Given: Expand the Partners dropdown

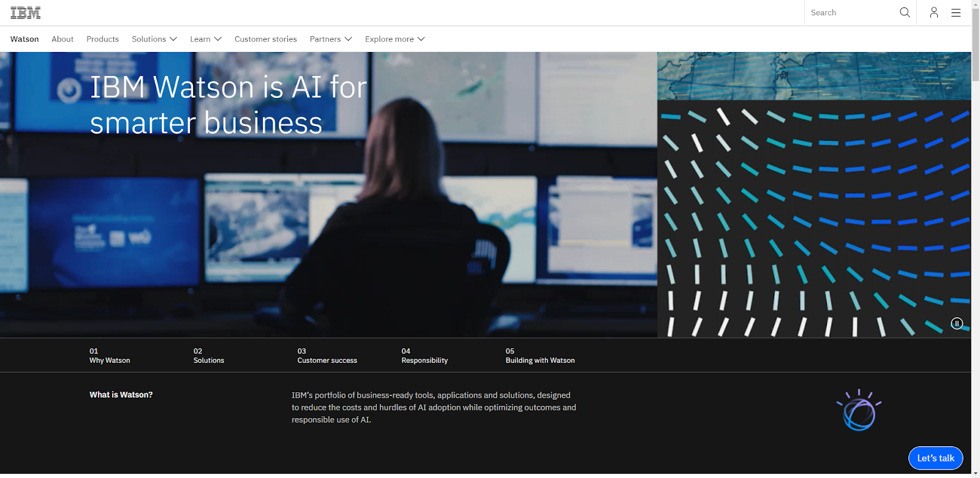Looking at the screenshot, I should [x=331, y=39].
